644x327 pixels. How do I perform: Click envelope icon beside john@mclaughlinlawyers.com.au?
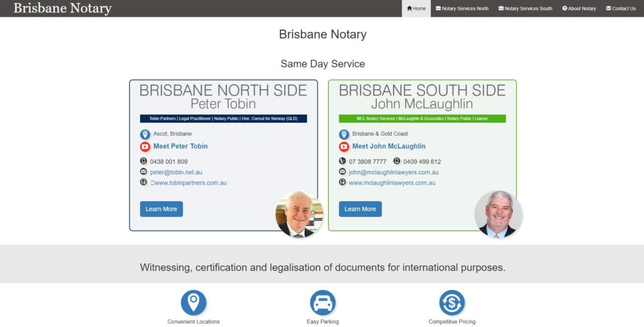342,172
